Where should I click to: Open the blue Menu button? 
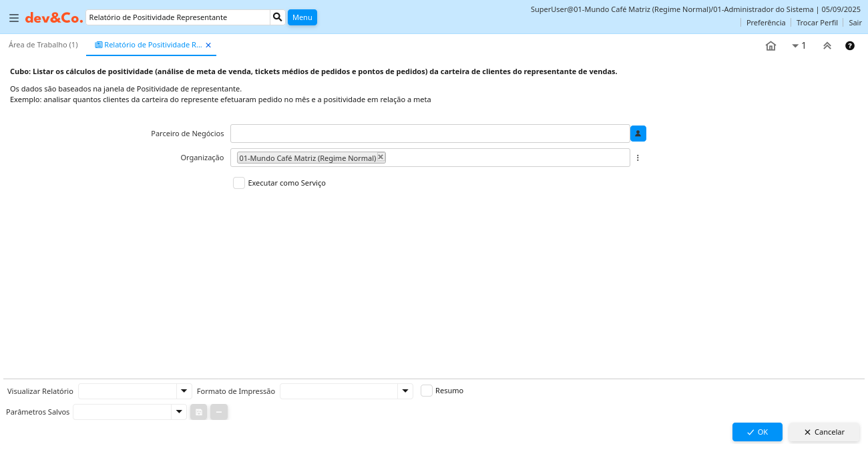point(302,17)
